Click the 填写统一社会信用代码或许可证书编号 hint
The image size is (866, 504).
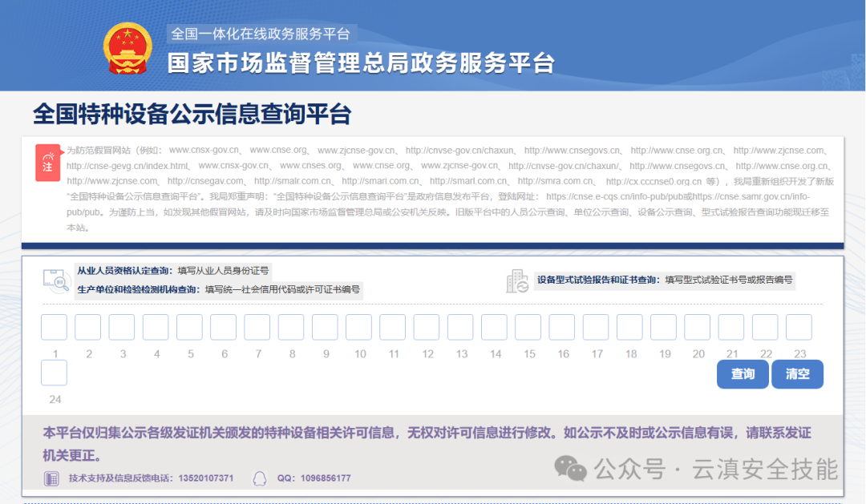point(282,289)
